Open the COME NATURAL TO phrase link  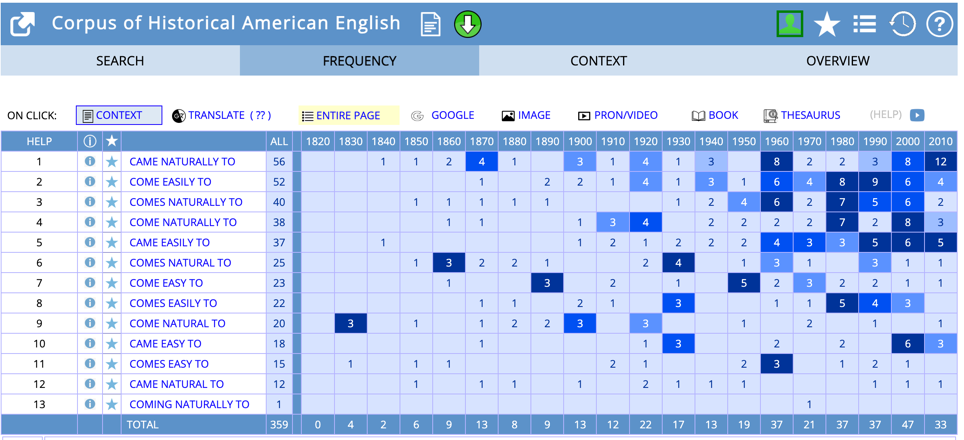click(177, 323)
